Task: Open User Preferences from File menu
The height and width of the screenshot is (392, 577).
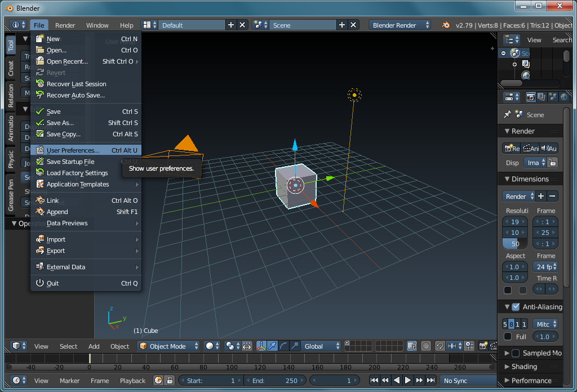Action: 86,150
